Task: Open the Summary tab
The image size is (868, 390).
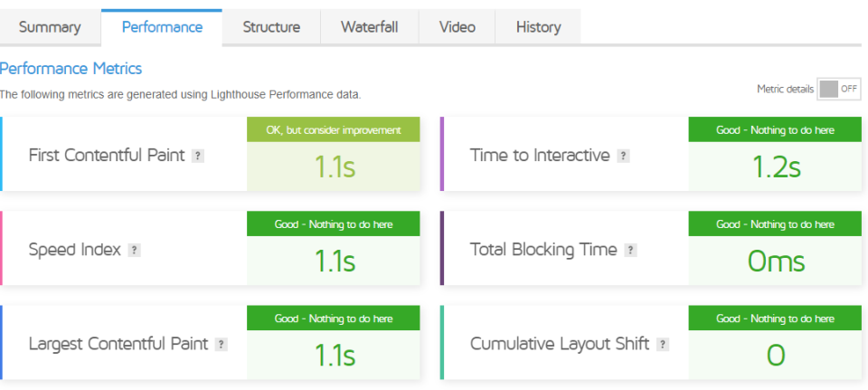Action: tap(50, 27)
